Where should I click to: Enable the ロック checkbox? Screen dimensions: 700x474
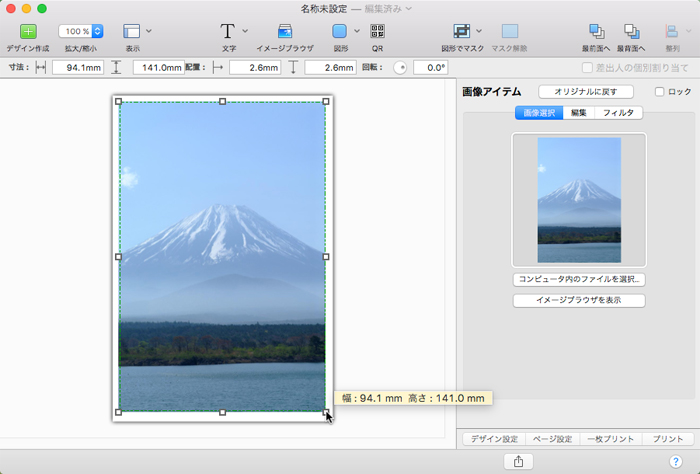point(659,92)
